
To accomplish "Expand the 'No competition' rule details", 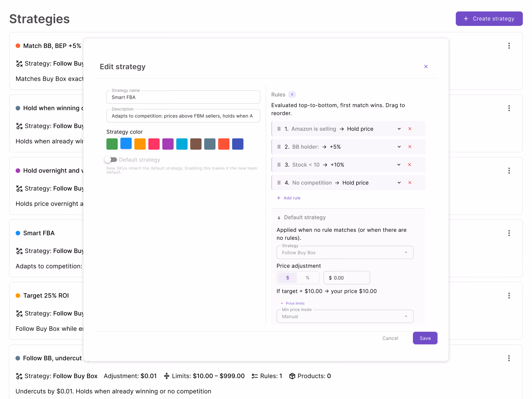I will pos(399,183).
